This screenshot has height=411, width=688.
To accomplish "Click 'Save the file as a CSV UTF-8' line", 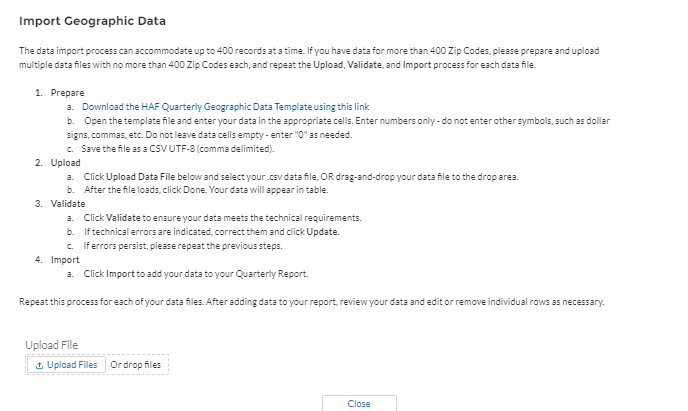I will click(x=178, y=147).
